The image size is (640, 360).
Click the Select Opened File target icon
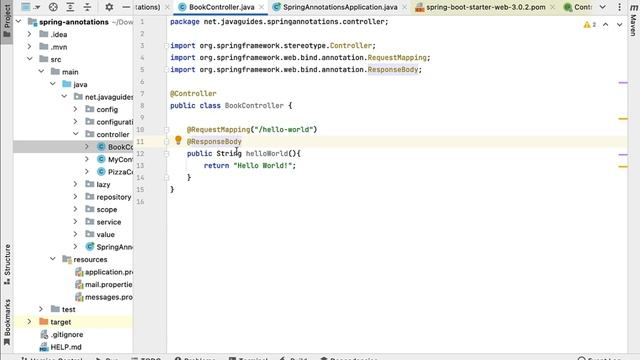pos(53,7)
